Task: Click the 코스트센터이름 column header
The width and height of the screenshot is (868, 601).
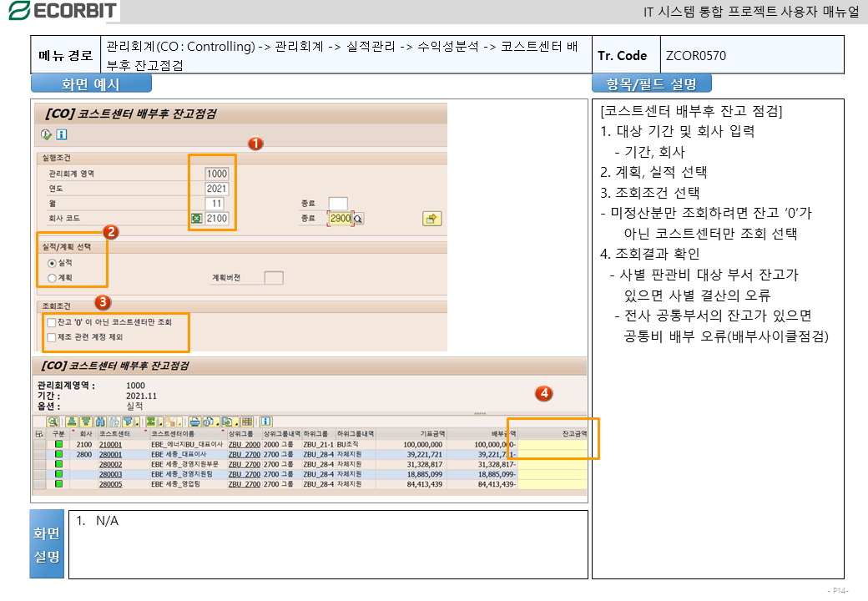Action: coord(188,434)
